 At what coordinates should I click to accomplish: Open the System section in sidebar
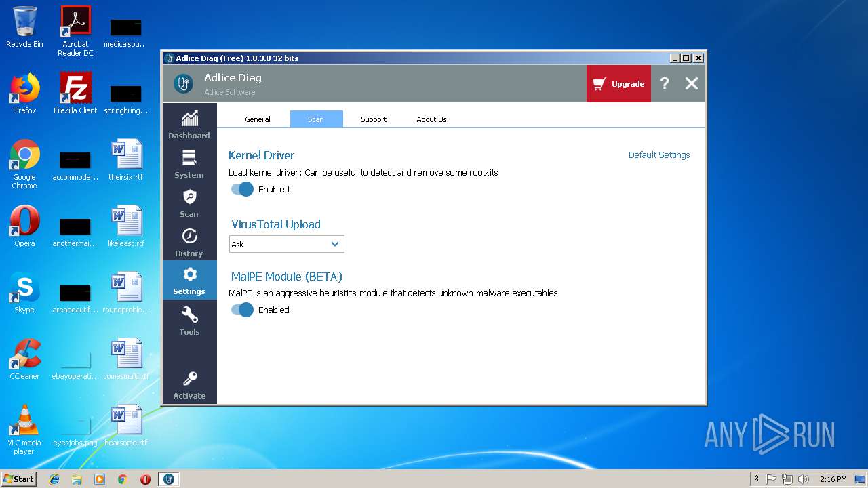(189, 163)
